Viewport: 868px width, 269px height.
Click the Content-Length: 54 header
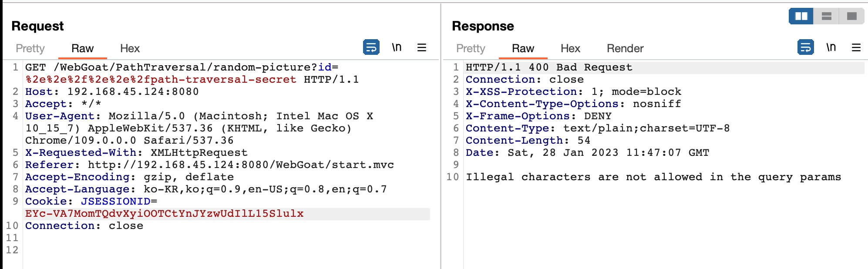pyautogui.click(x=528, y=141)
